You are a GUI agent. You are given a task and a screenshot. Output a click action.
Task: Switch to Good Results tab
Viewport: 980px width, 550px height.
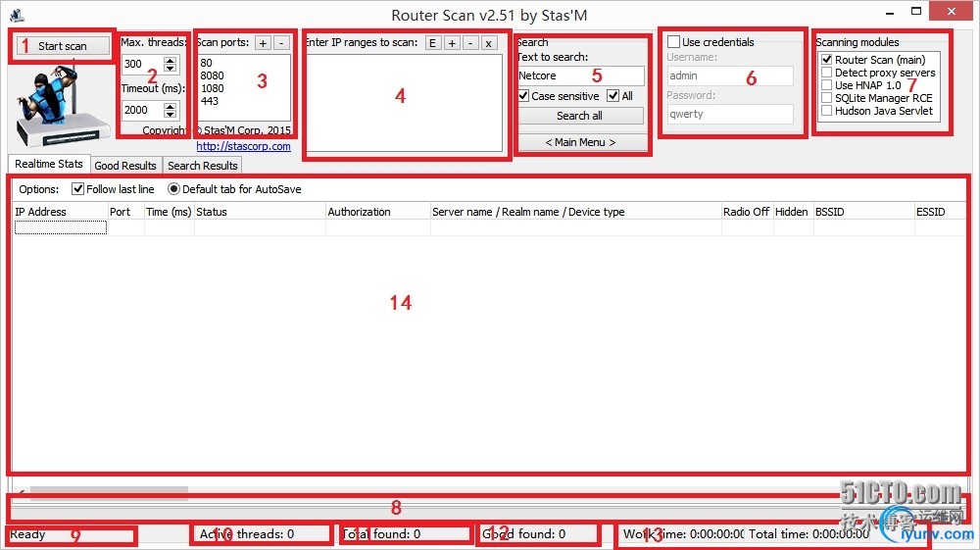point(125,166)
